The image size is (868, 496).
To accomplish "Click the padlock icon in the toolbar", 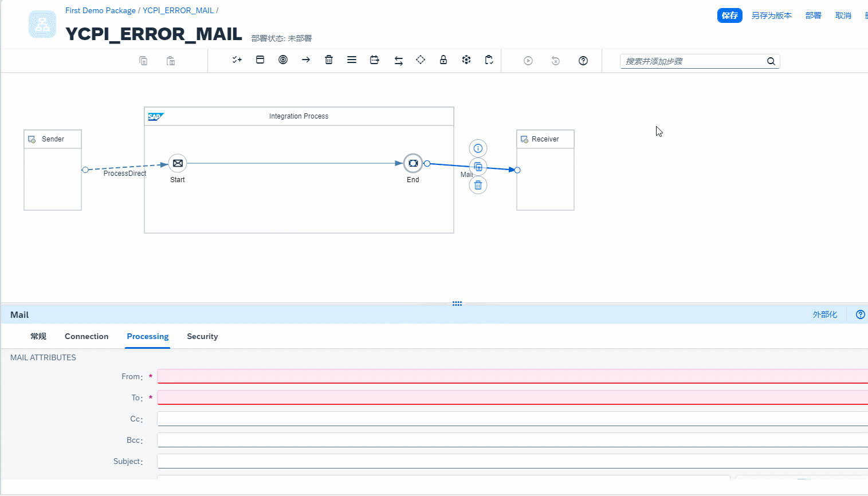I will pos(443,60).
